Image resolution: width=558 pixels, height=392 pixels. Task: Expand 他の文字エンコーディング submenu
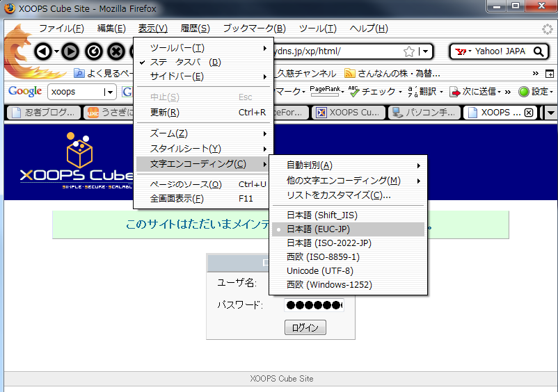[x=348, y=181]
